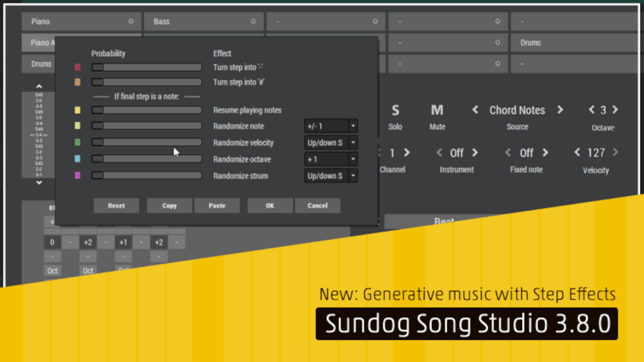Open the Randomize velocity 'Up/down S' dropdown

(x=331, y=143)
